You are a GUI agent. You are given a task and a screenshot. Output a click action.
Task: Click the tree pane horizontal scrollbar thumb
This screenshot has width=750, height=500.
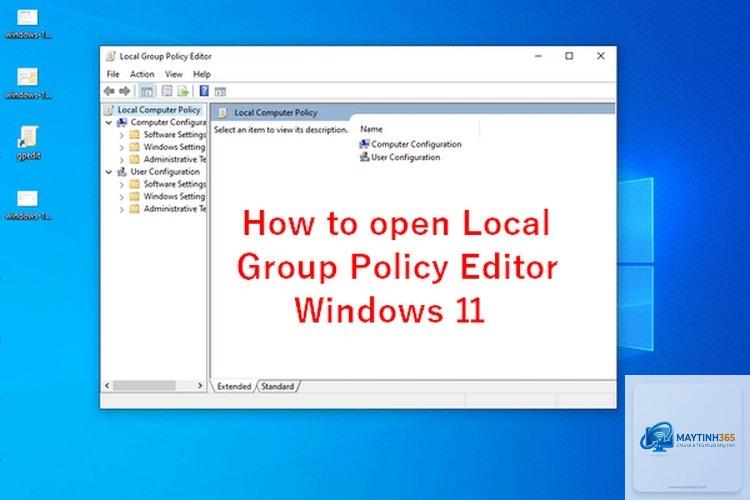point(144,386)
